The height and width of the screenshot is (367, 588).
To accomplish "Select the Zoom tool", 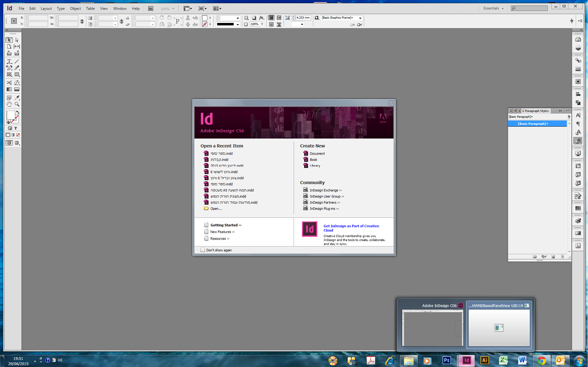I will click(17, 104).
